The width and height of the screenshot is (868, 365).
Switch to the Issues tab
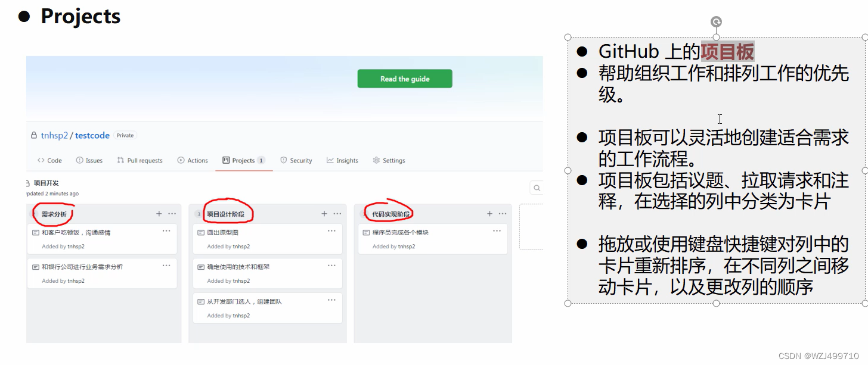(x=89, y=160)
